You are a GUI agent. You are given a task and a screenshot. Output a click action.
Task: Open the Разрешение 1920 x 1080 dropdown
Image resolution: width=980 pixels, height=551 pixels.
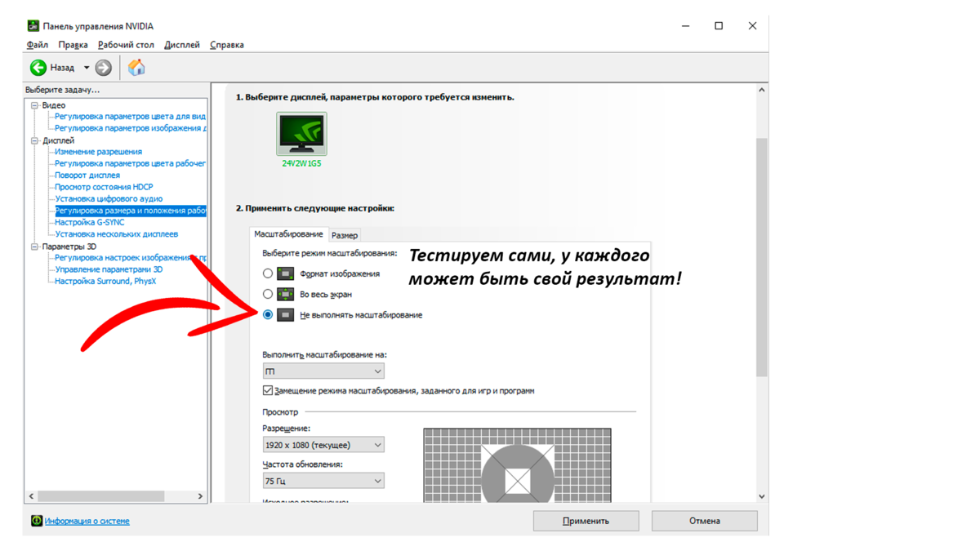(x=323, y=445)
